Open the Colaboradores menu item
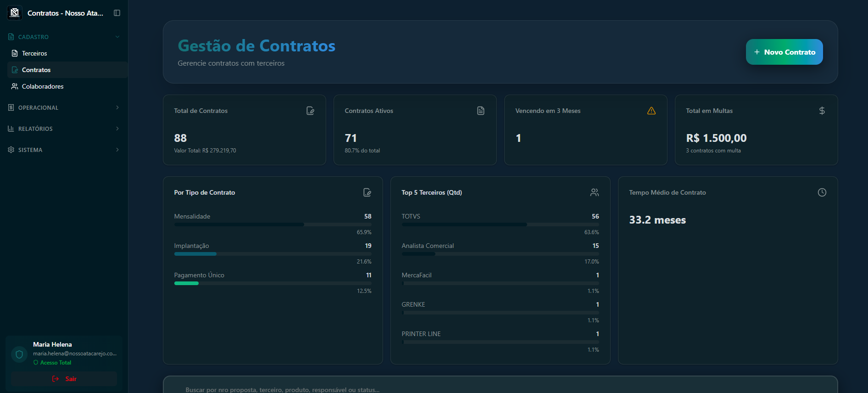 (x=67, y=86)
